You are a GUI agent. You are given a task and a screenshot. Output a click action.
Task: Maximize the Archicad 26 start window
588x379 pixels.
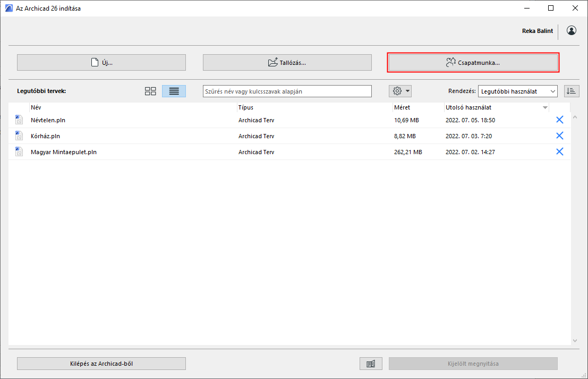(x=550, y=8)
